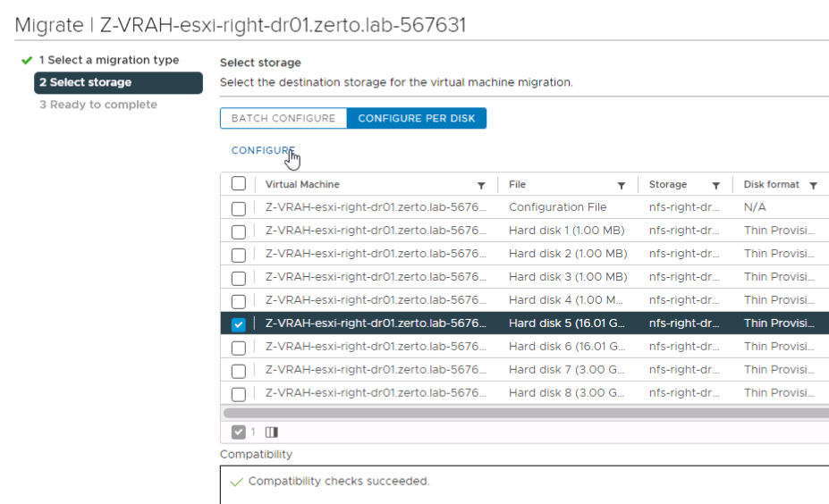
Task: Check the Configuration File row checkbox
Action: click(239, 208)
